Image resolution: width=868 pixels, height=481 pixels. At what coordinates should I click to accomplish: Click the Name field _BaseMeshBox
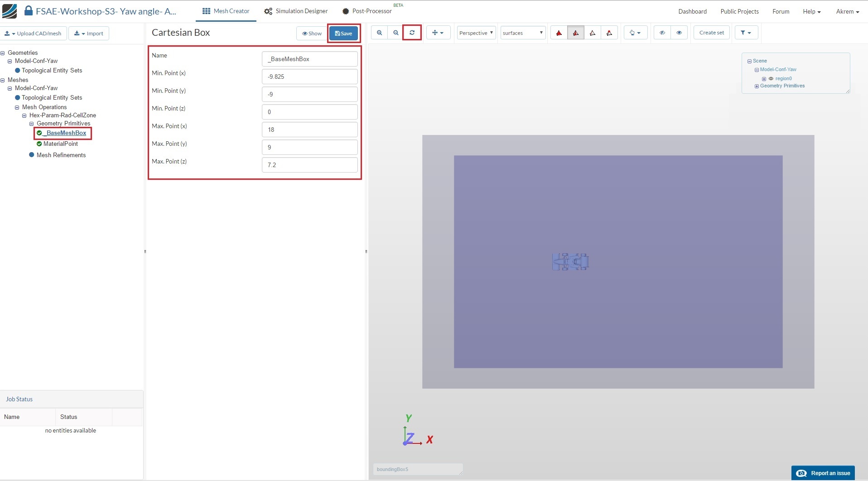pos(310,59)
